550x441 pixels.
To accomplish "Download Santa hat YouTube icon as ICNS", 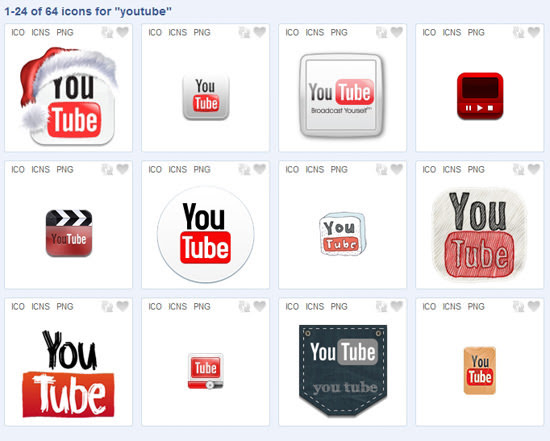I will point(41,33).
